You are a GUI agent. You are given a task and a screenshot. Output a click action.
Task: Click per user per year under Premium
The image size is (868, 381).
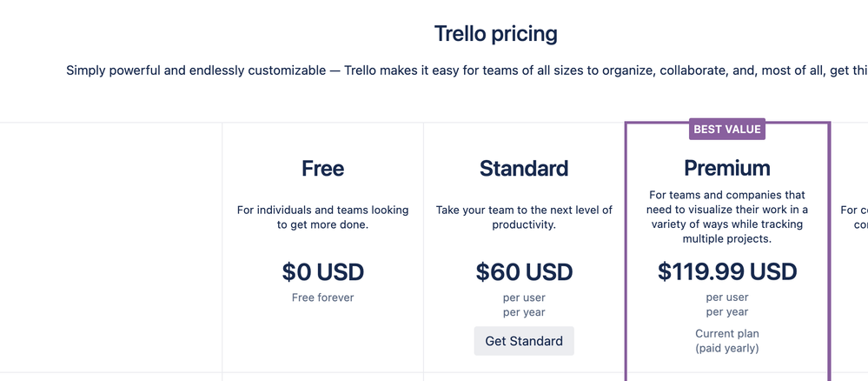pos(727,304)
